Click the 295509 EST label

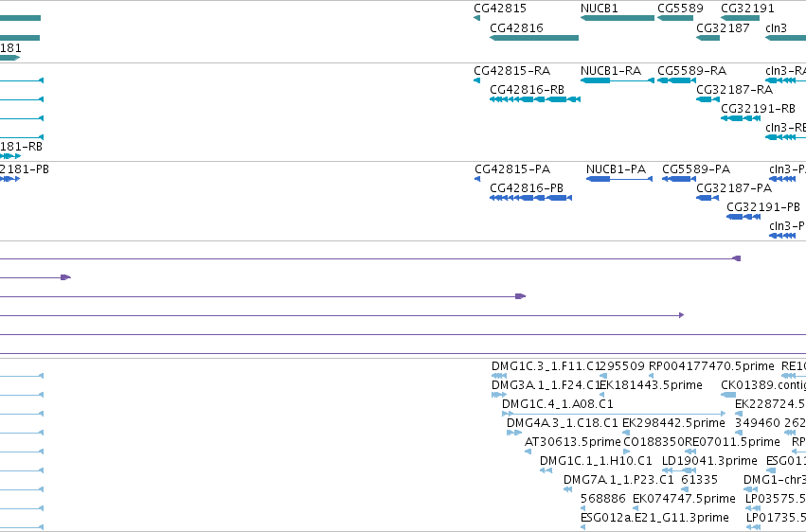click(x=622, y=366)
